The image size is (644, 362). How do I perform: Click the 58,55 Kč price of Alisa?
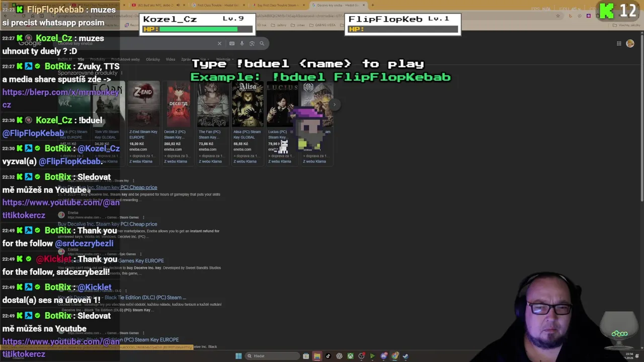(241, 144)
